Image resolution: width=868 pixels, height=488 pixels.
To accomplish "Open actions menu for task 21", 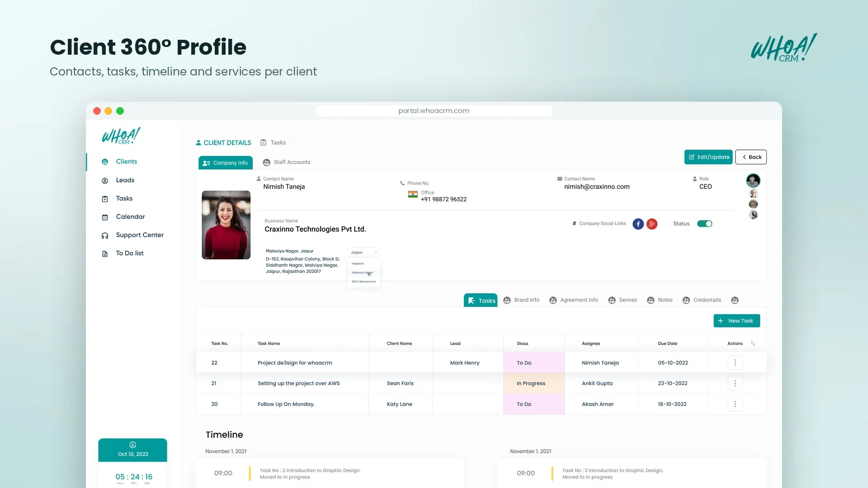I will point(735,383).
